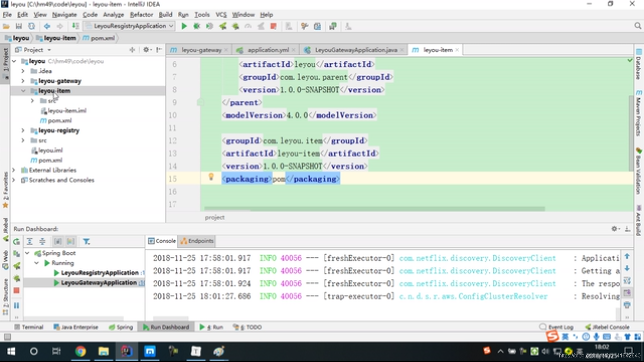Switch to the LeyouGatewayApplication.java tab
The width and height of the screenshot is (644, 362).
pos(356,50)
